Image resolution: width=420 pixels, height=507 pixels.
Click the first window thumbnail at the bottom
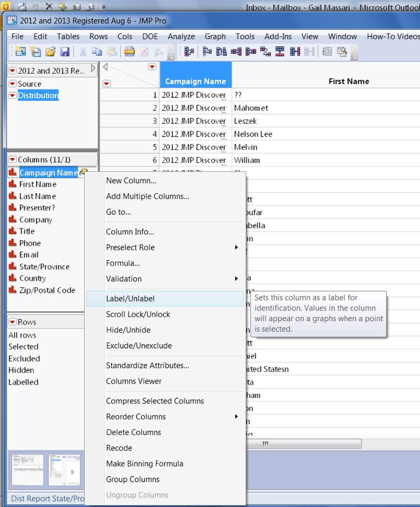27,469
